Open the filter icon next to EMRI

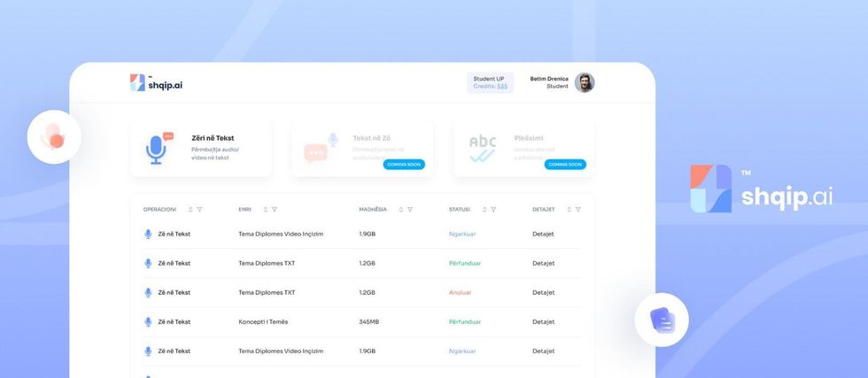tap(275, 210)
